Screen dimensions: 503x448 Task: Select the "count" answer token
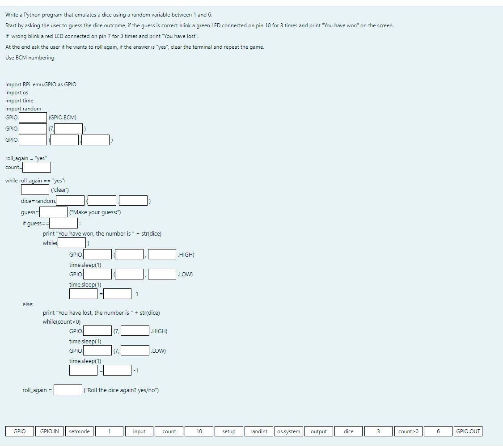(169, 431)
